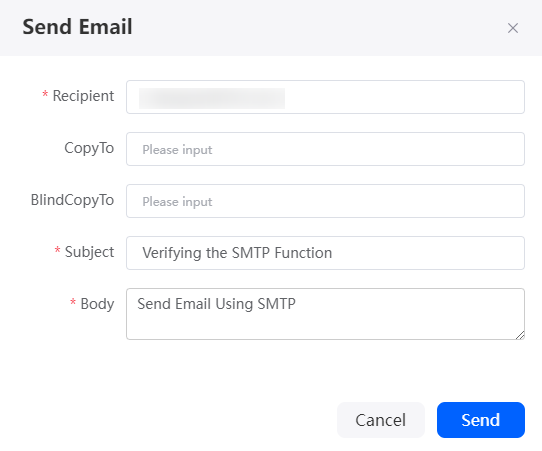This screenshot has width=542, height=451.
Task: Click the red asterisk beside Recipient
Action: point(45,94)
